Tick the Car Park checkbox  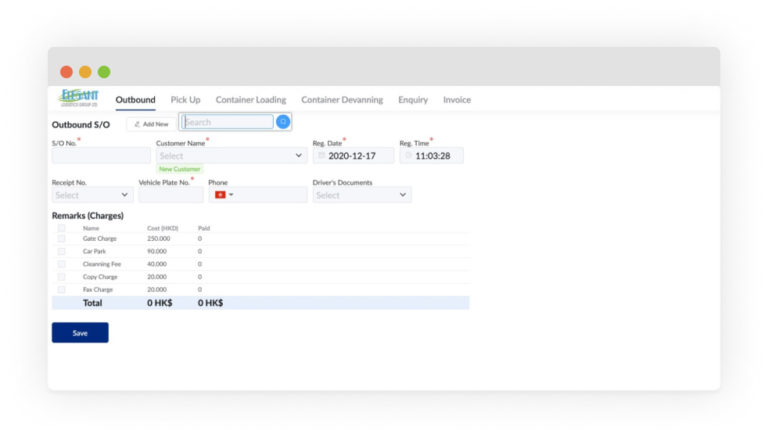[x=61, y=251]
